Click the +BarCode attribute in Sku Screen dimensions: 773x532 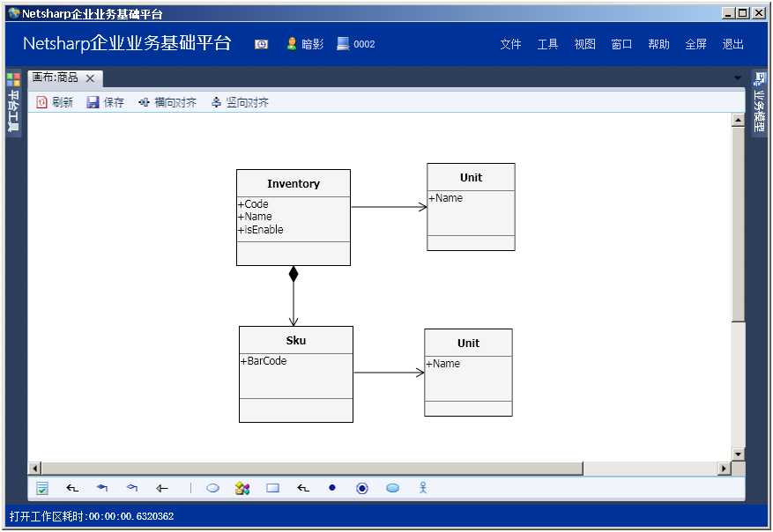coord(264,360)
